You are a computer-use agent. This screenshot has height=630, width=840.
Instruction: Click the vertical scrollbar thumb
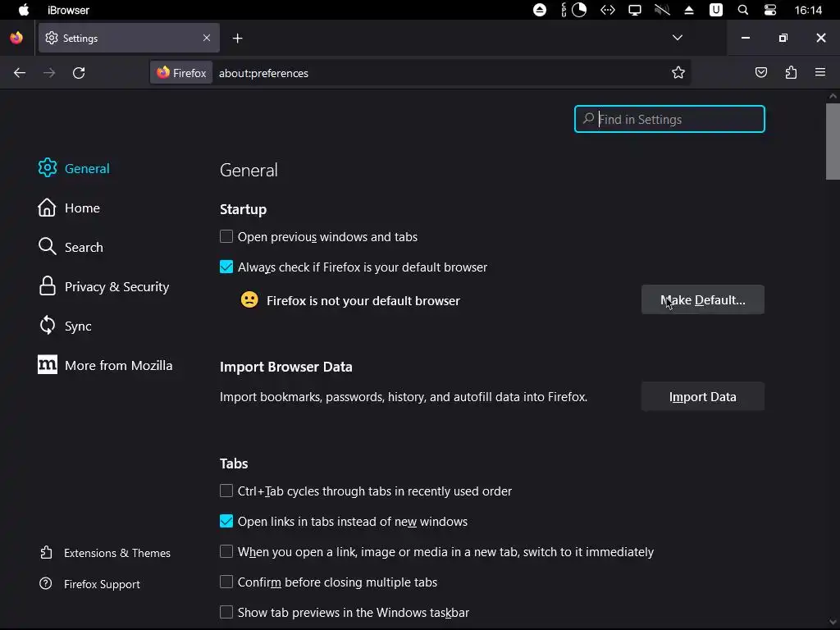[833, 141]
